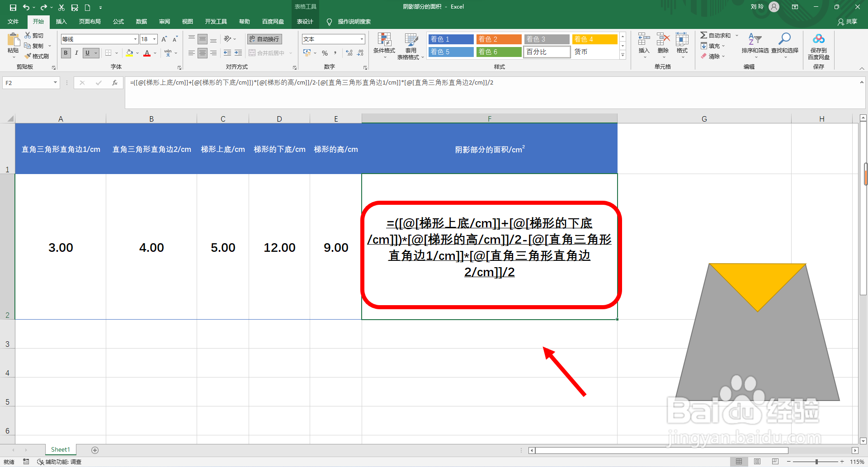This screenshot has width=868, height=467.
Task: Click the percent style icon
Action: (x=325, y=53)
